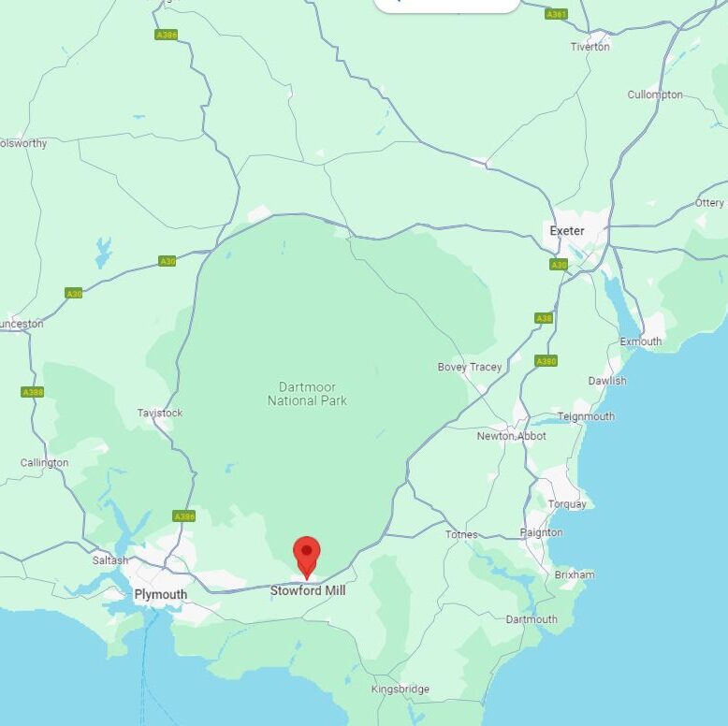This screenshot has width=728, height=726.
Task: Select the Exeter city label
Action: (x=567, y=231)
